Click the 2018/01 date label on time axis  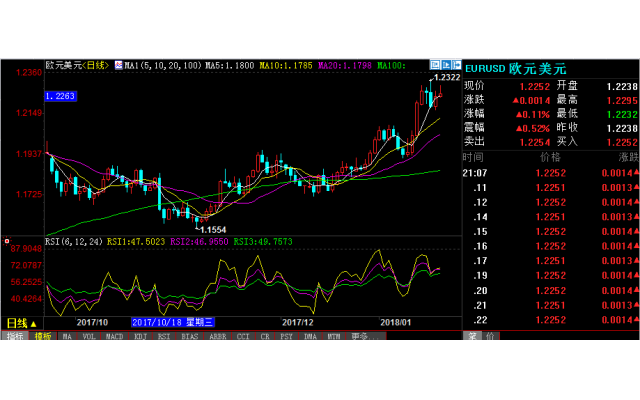(x=396, y=322)
